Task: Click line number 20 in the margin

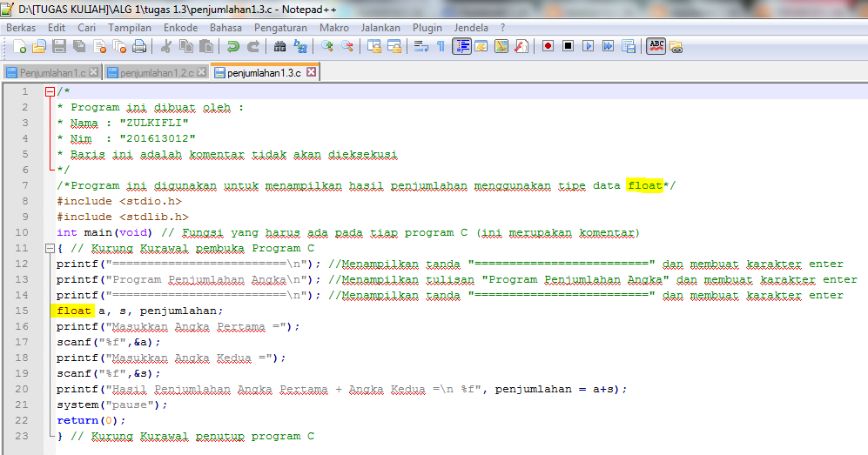Action: (22, 389)
